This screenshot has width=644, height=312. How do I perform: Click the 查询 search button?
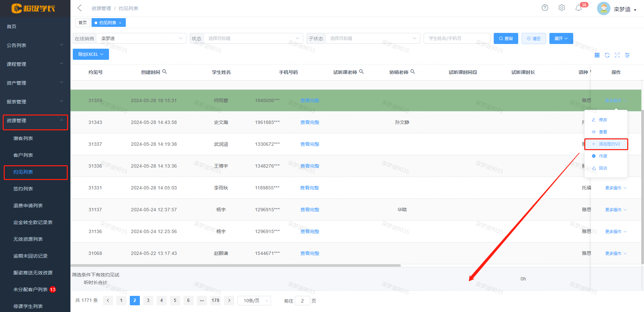point(506,39)
